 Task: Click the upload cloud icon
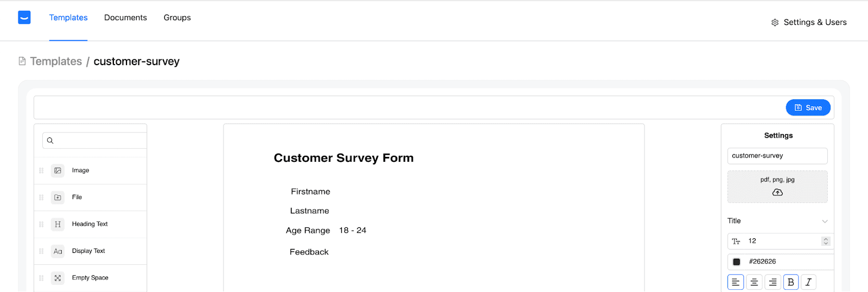(777, 192)
